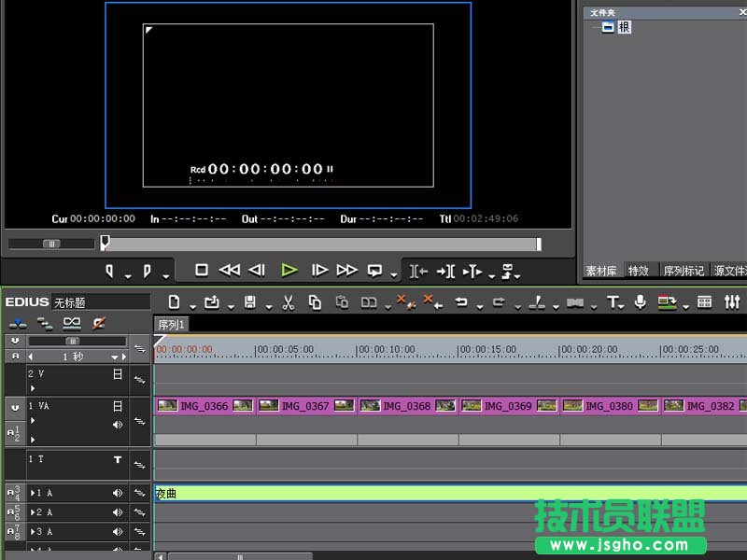Toggle video display on 1 VA track
Screen dimensions: 747x560
point(118,406)
